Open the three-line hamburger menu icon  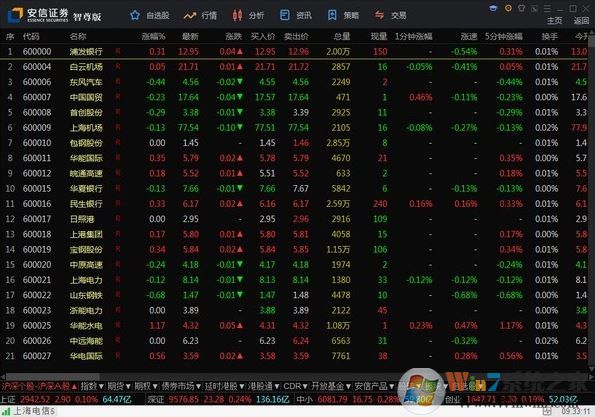pos(547,8)
